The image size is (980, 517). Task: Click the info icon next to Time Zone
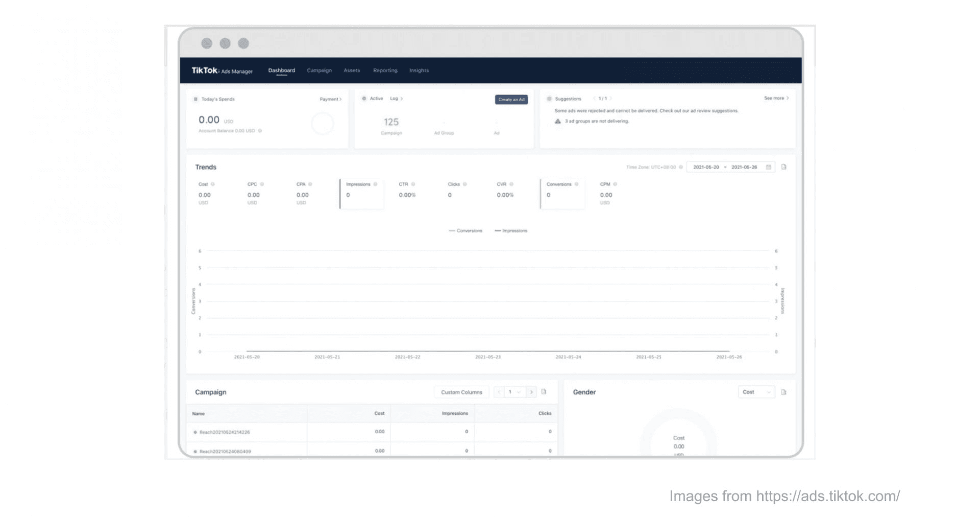[680, 167]
